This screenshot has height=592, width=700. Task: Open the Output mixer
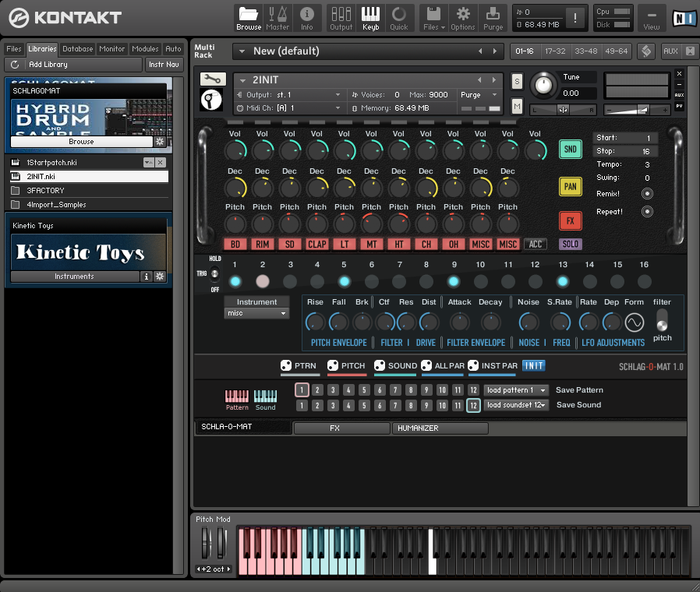(x=341, y=18)
